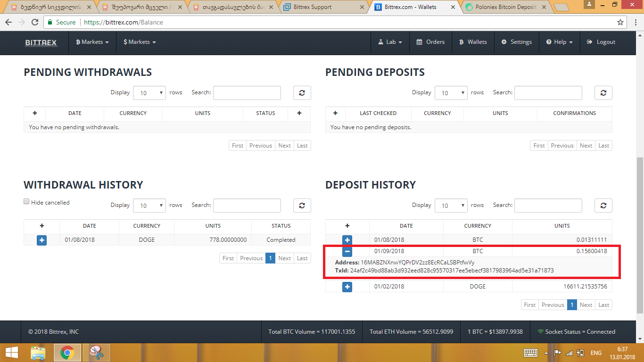Open the Bitcoin Markets dropdown
644x362 pixels.
click(x=92, y=42)
